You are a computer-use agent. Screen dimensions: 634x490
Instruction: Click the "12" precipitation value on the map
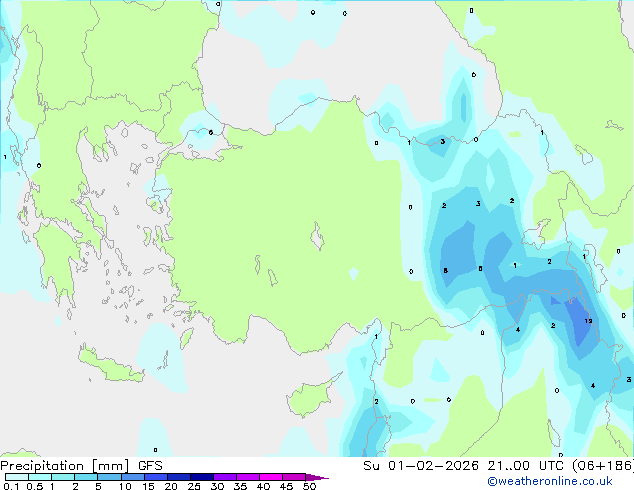click(588, 321)
